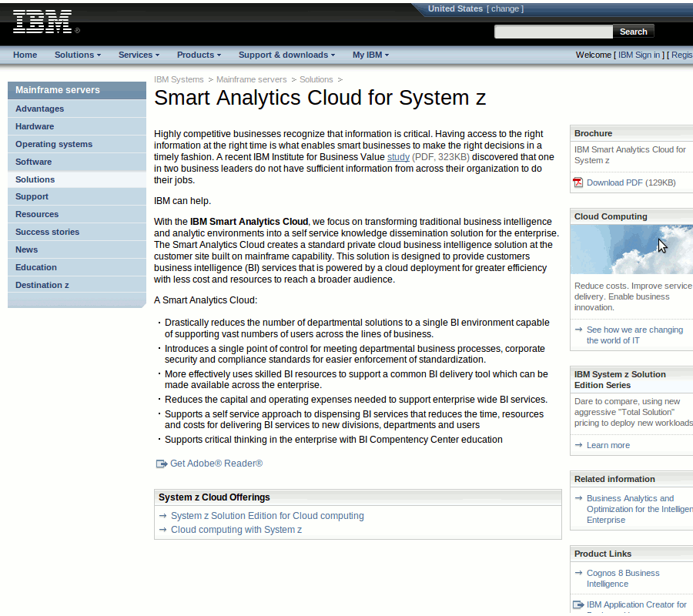Open Support & downloads dropdown
Screen dimensions: 693x616
(287, 55)
